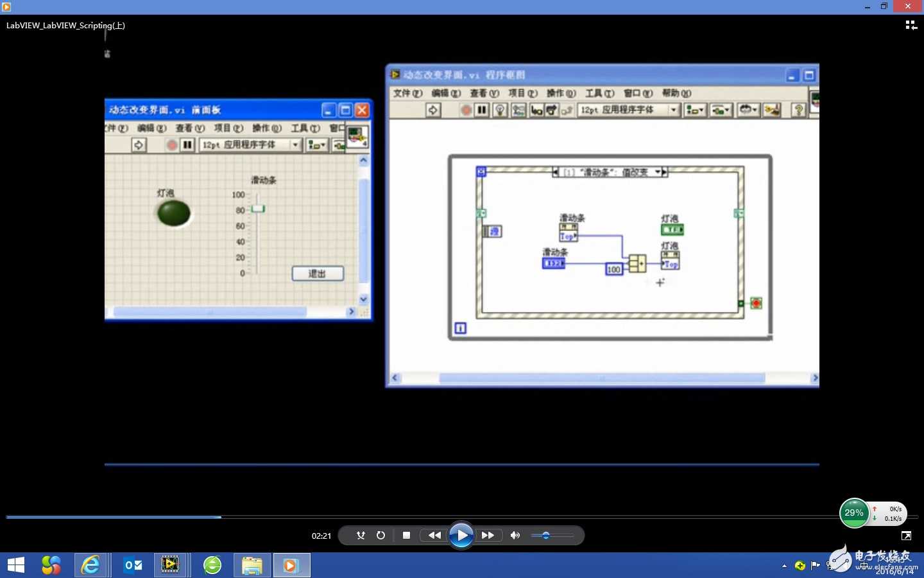Viewport: 924px width, 578px height.
Task: Play the video
Action: click(x=461, y=535)
